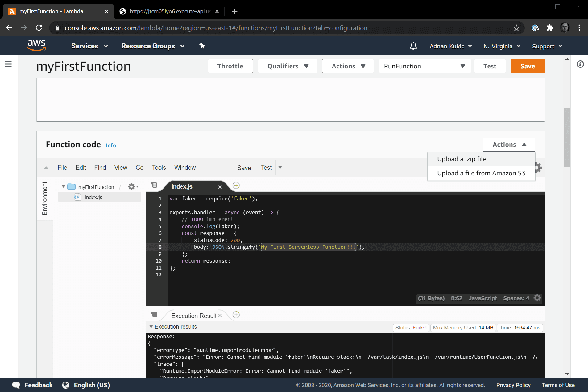Open the hamburger side navigation menu
The image size is (588, 392).
click(8, 64)
